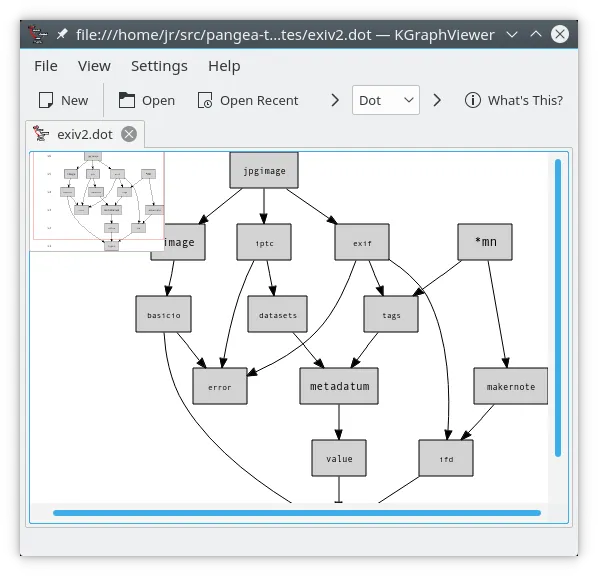This screenshot has width=598, height=576.
Task: Select the jpgimage node
Action: tap(264, 170)
